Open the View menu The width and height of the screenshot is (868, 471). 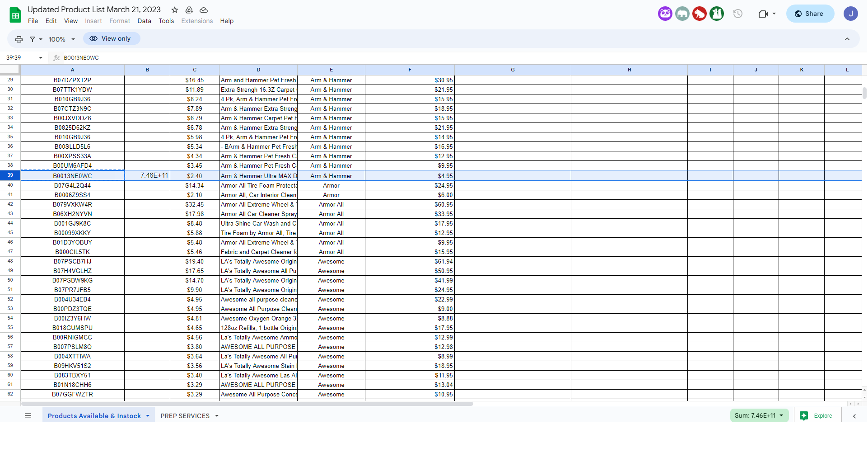point(71,21)
